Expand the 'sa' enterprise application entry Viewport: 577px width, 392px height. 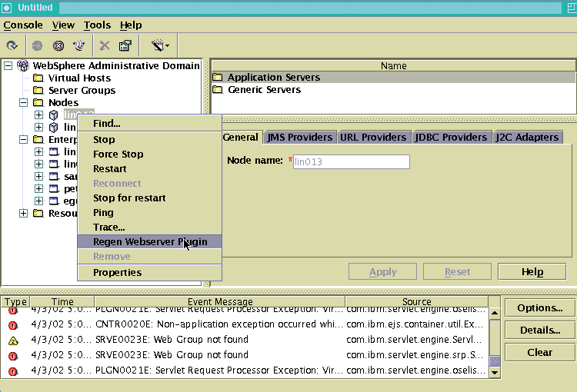[x=38, y=176]
